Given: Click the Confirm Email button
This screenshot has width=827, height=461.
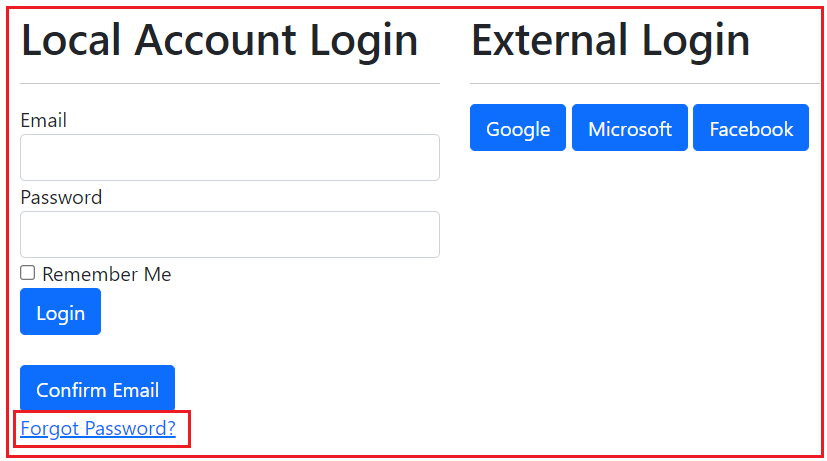Looking at the screenshot, I should click(x=97, y=389).
